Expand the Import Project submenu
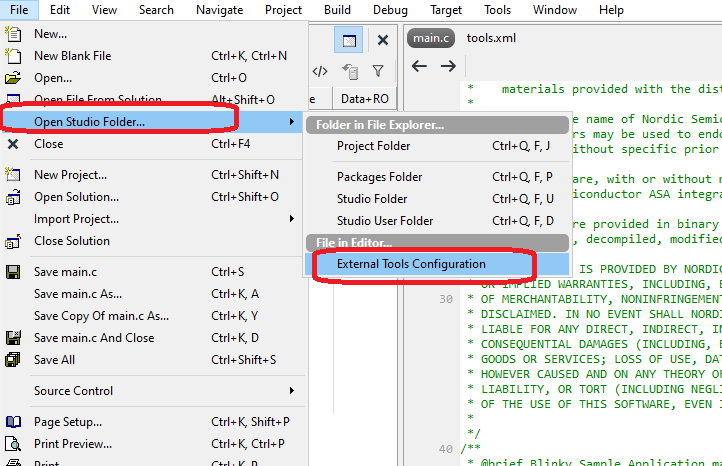This screenshot has width=722, height=466. point(291,219)
